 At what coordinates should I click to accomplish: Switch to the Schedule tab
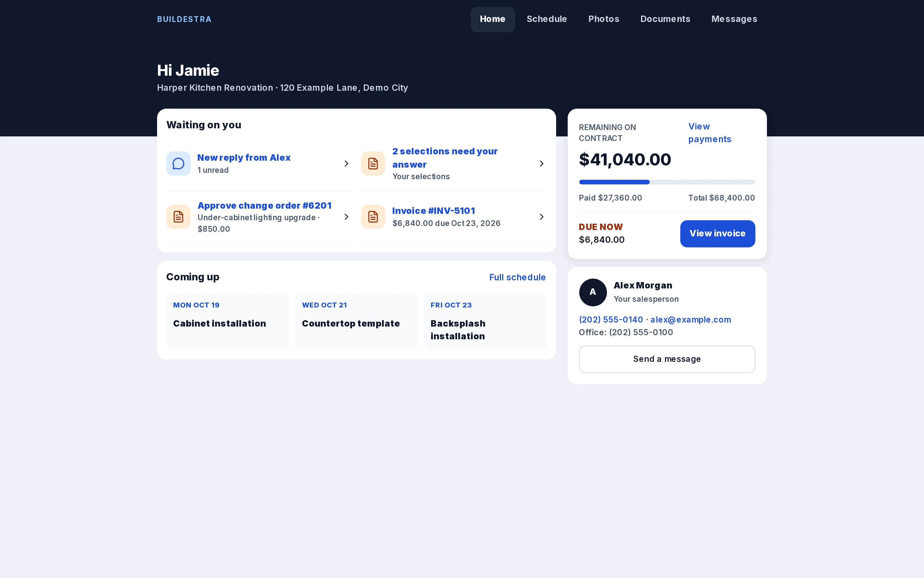coord(547,19)
